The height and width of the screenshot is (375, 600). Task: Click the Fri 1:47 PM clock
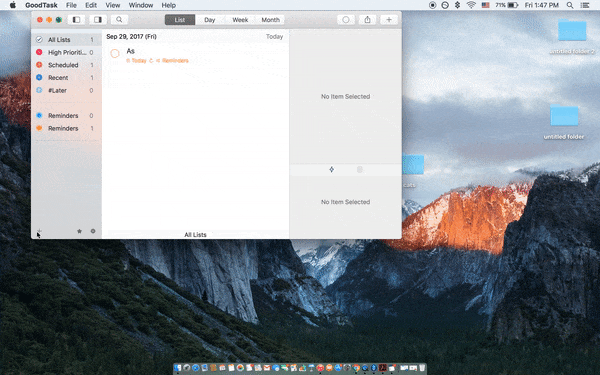click(541, 5)
